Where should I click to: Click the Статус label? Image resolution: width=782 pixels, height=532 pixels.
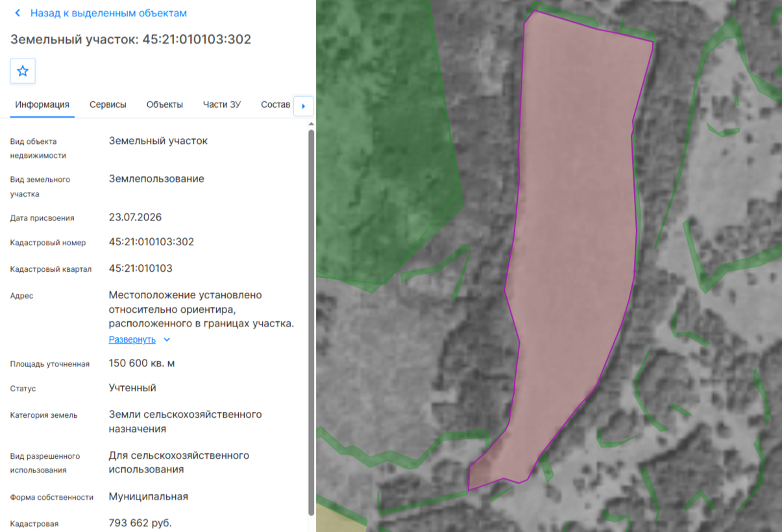coord(23,389)
